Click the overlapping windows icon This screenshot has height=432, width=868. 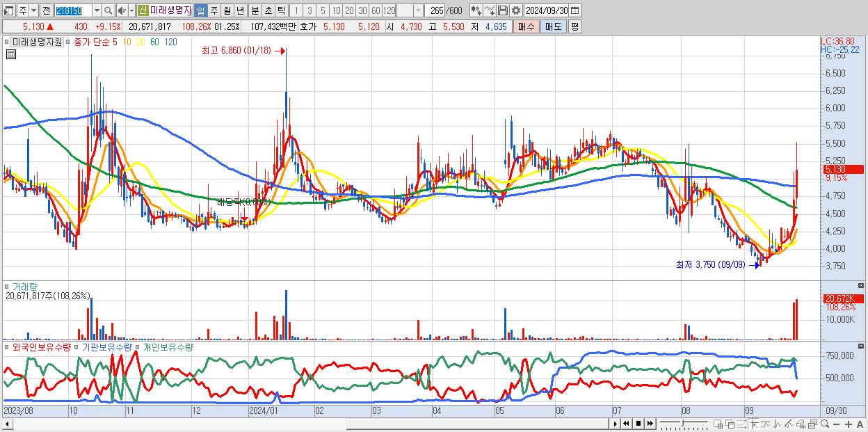(x=730, y=424)
